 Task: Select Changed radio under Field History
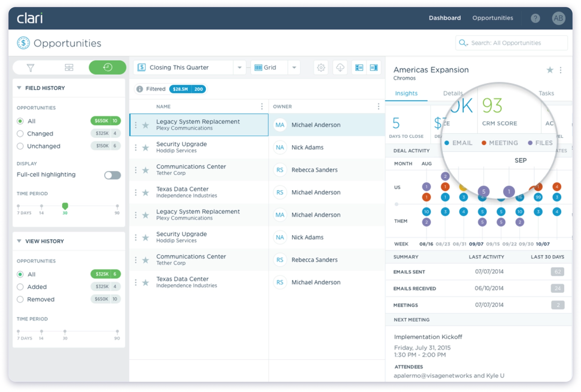point(20,134)
